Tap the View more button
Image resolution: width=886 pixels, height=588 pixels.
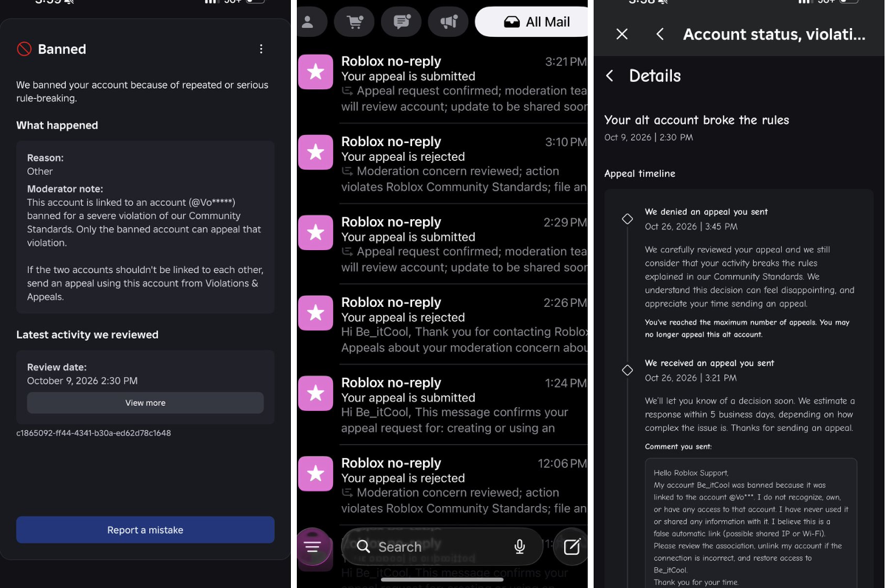(x=145, y=403)
